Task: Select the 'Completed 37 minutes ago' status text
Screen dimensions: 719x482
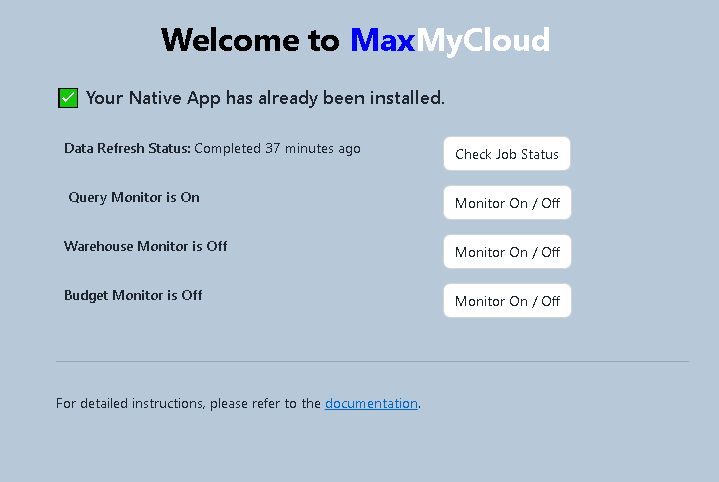Action: point(277,149)
